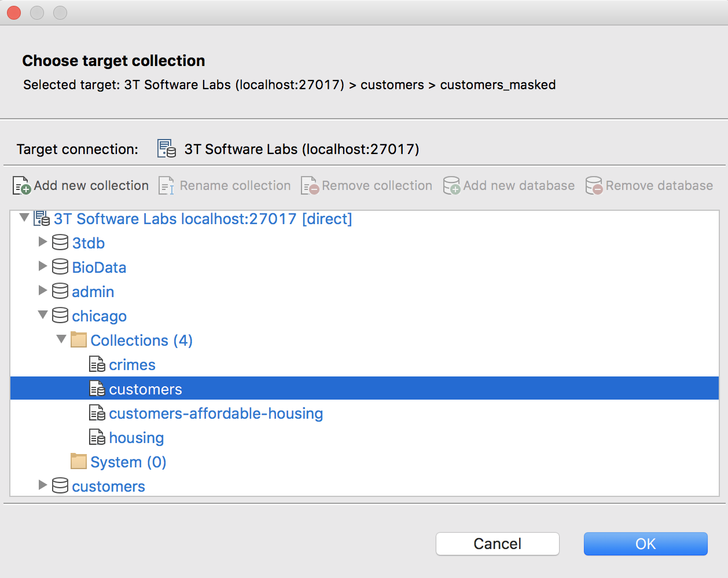The image size is (728, 578).
Task: Click the Add new collection icon
Action: pos(21,185)
